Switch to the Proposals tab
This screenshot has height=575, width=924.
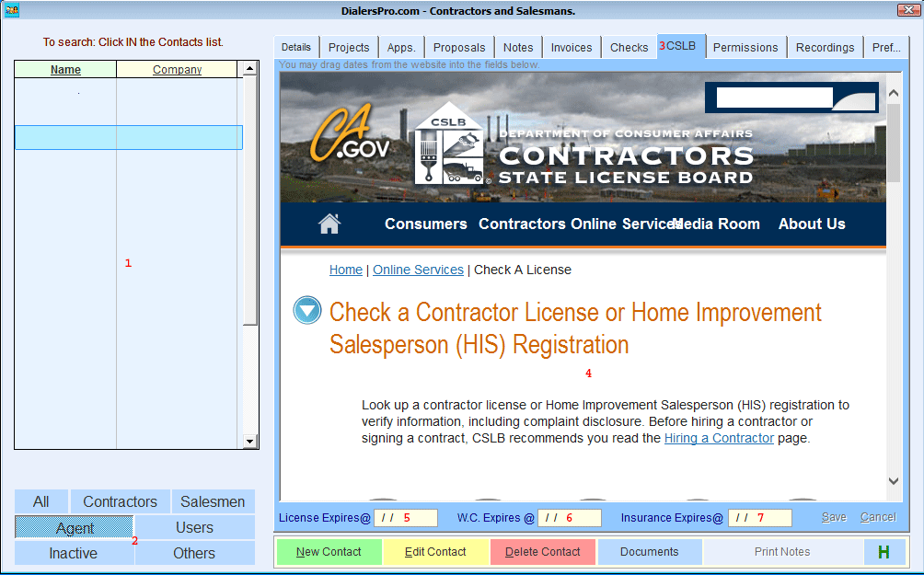459,47
